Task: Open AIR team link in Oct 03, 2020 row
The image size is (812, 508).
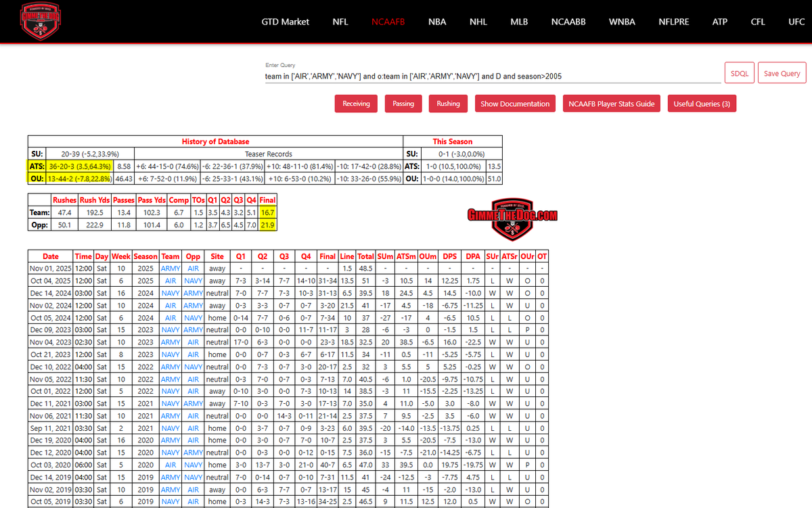Action: click(171, 465)
